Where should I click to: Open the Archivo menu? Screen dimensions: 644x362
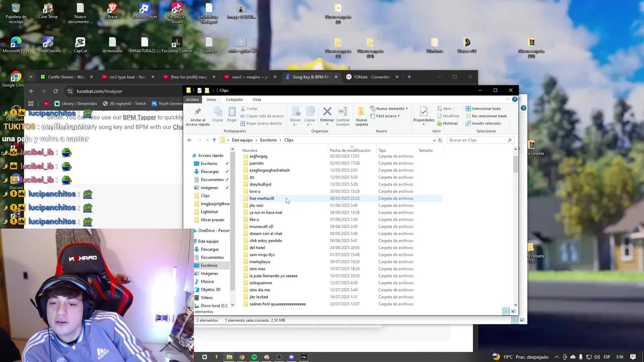pyautogui.click(x=192, y=100)
